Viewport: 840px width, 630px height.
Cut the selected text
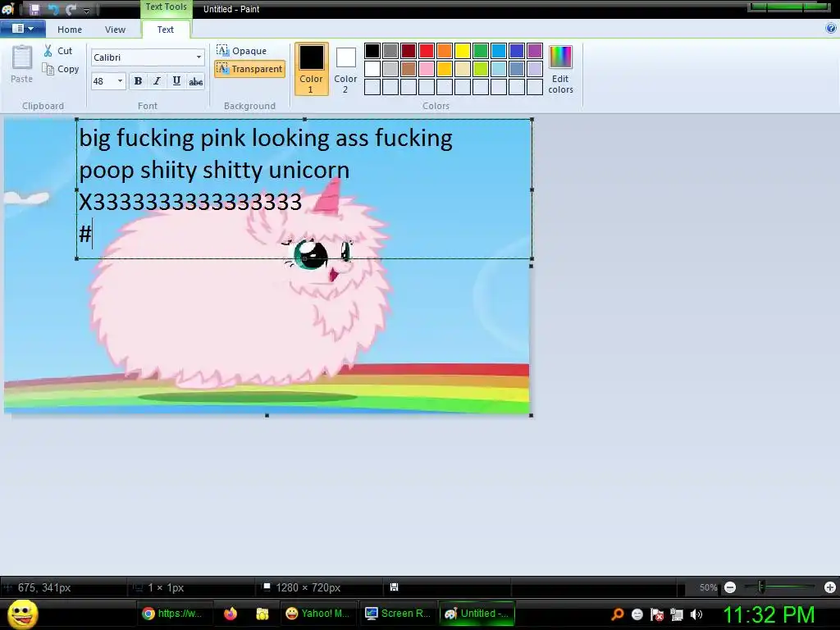(x=58, y=51)
